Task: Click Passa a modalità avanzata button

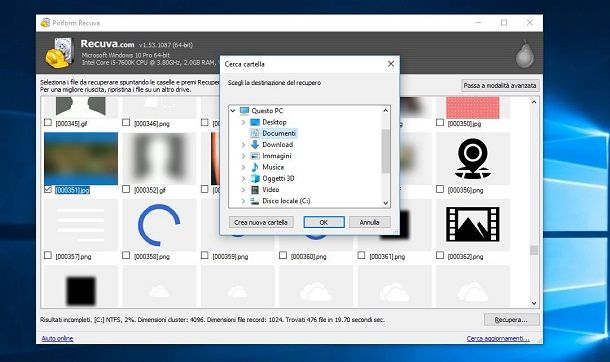Action: coord(500,86)
